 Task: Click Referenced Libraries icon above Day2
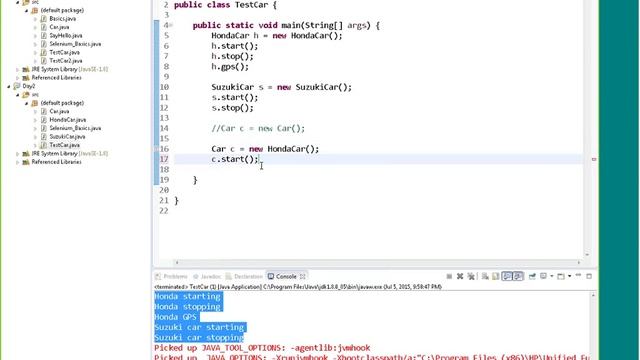[26, 78]
